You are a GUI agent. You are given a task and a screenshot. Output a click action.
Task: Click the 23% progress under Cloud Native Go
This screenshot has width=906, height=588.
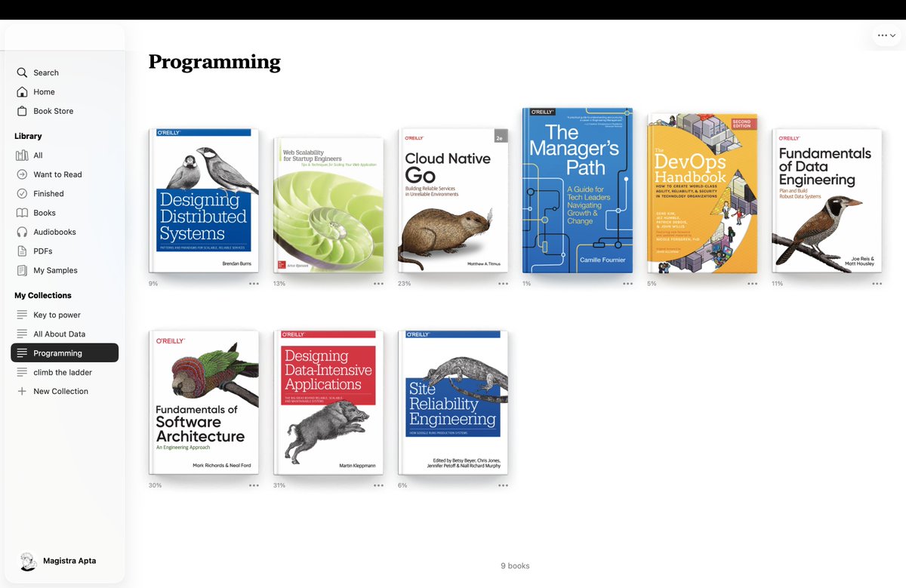tap(404, 284)
